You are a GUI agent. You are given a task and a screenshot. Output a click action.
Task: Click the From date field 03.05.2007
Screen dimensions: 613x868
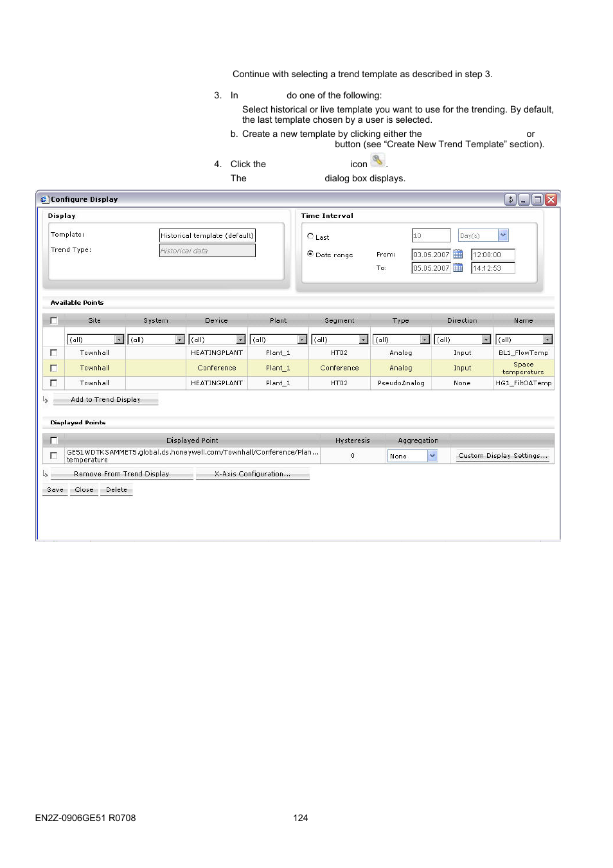(431, 255)
